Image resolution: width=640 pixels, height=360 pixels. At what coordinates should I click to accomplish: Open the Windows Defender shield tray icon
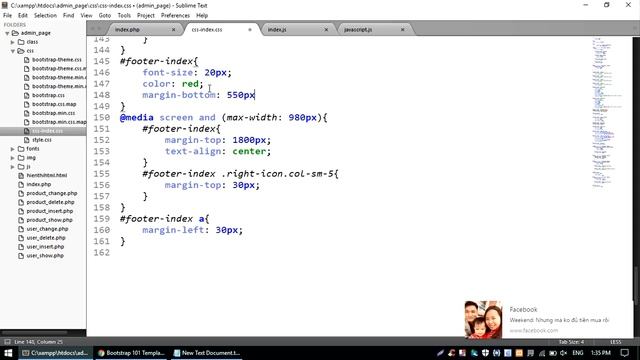click(x=485, y=353)
